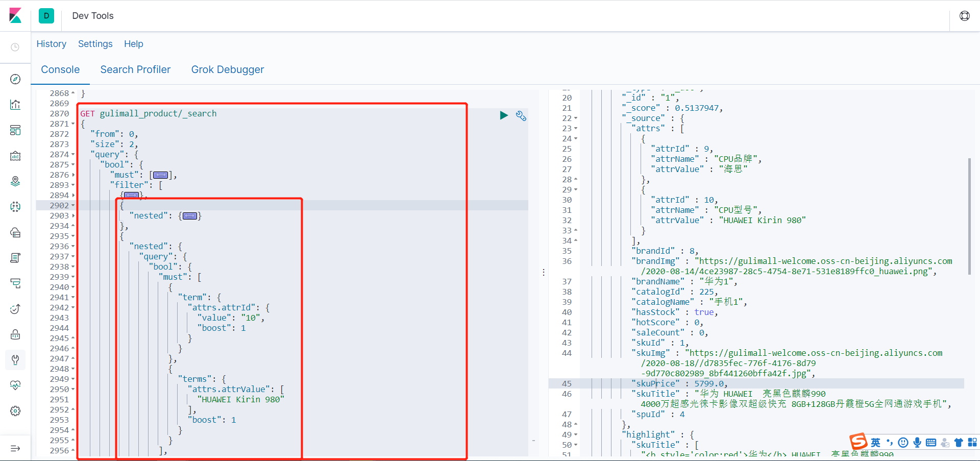Open the wrench request options menu

coord(521,116)
